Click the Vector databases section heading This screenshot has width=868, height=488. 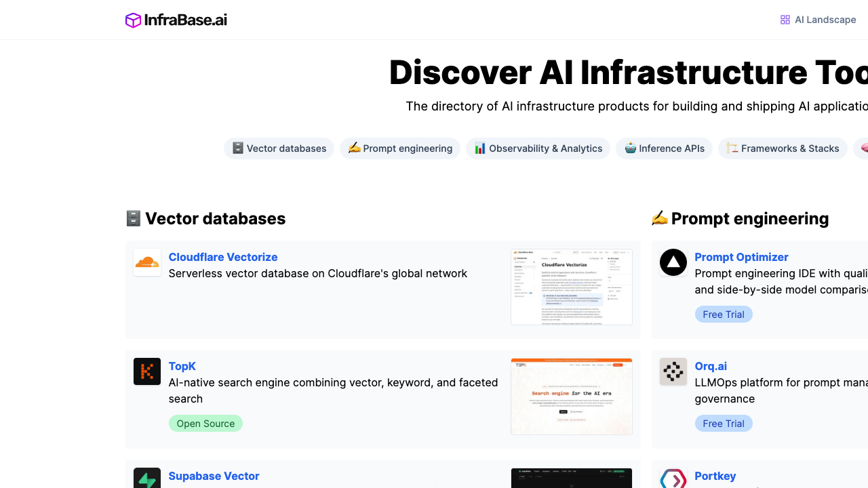[205, 218]
